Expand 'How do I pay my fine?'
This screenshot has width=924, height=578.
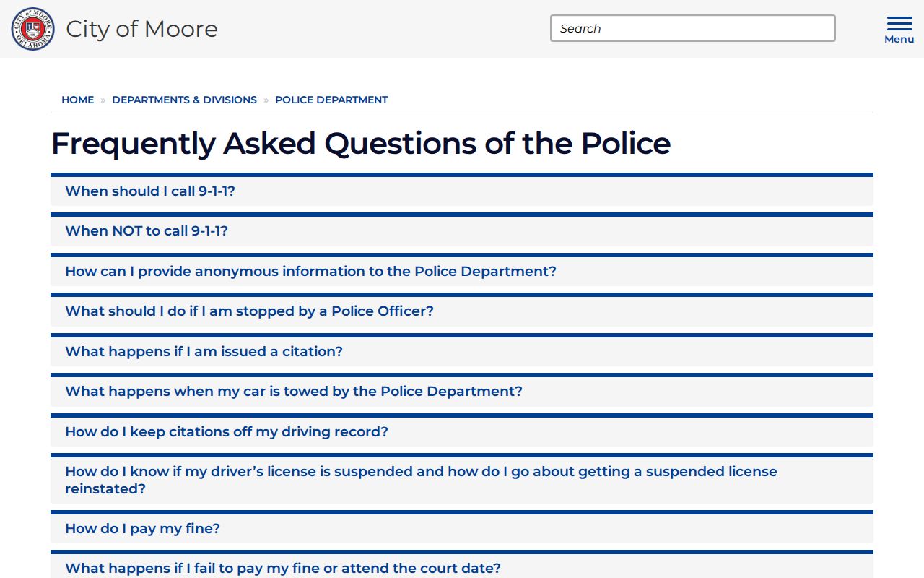coord(462,528)
